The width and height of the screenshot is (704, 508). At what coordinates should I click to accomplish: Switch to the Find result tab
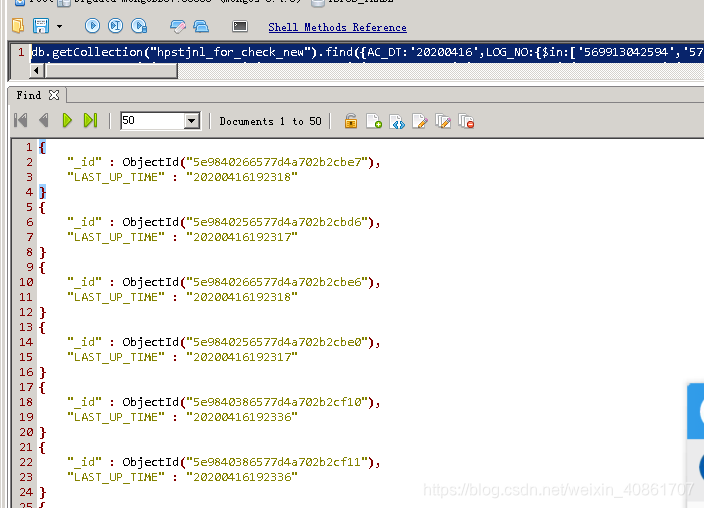point(29,95)
